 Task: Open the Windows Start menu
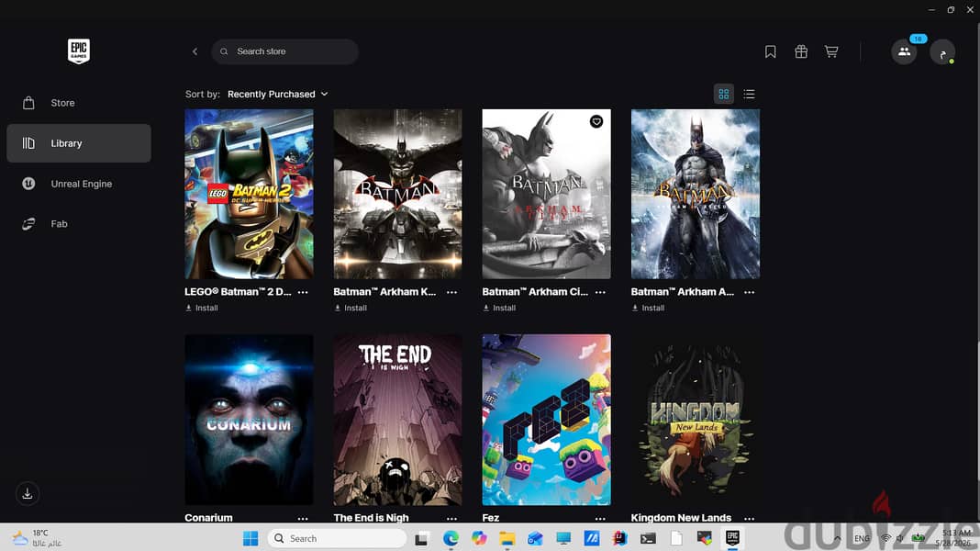(x=251, y=538)
